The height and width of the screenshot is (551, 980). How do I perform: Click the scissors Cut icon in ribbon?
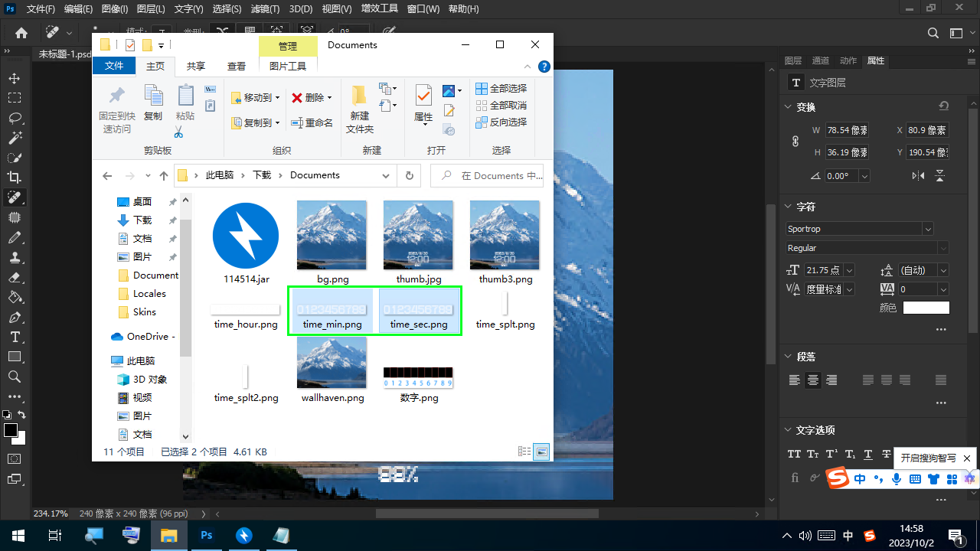coord(178,132)
